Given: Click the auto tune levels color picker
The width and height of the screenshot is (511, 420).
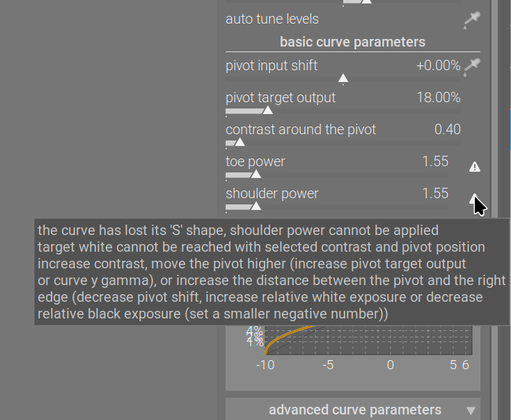Looking at the screenshot, I should click(472, 20).
